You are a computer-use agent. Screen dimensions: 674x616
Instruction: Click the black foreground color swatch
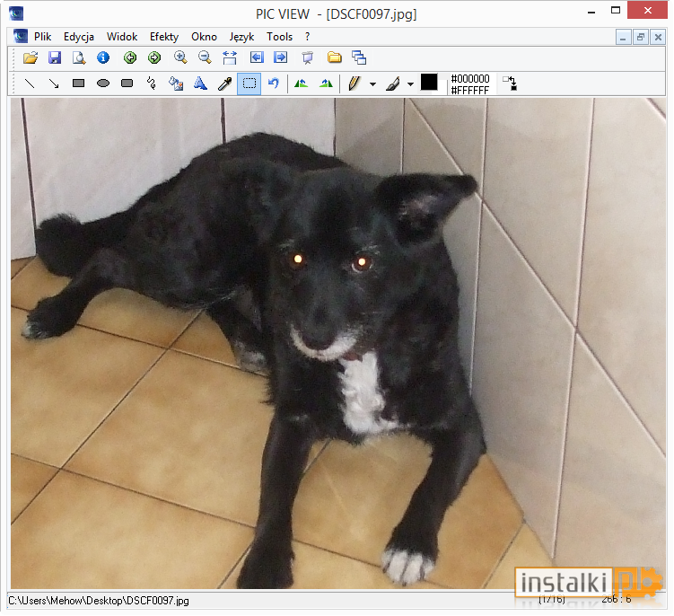pyautogui.click(x=429, y=82)
